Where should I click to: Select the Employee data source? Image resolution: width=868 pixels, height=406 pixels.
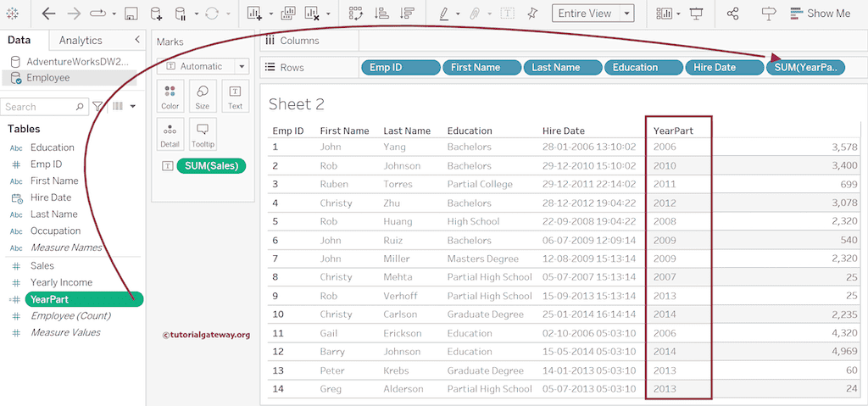pos(70,78)
